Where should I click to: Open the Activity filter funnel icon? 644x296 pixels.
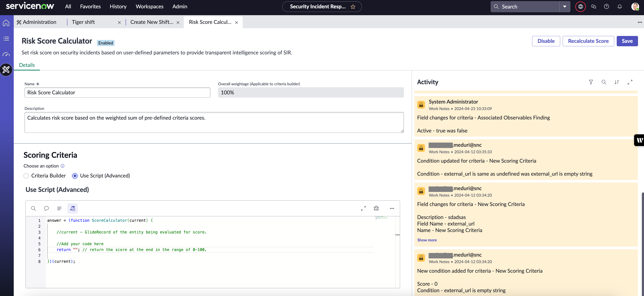pos(591,82)
